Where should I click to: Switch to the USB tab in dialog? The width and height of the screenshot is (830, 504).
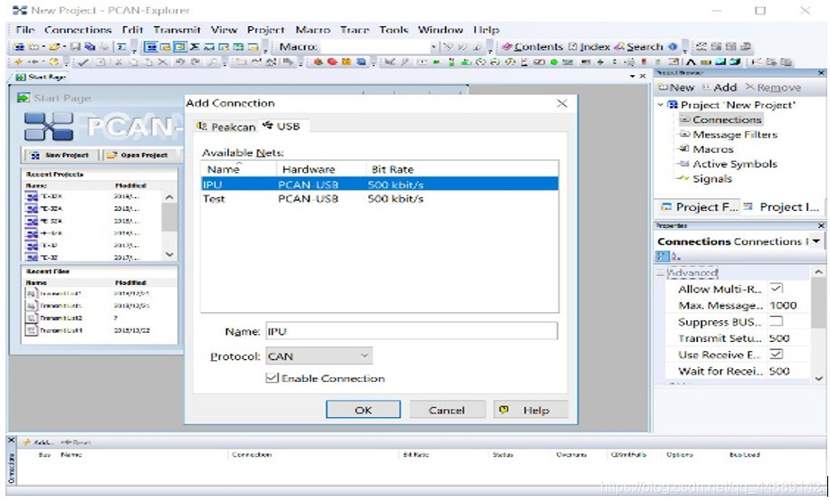tap(282, 126)
